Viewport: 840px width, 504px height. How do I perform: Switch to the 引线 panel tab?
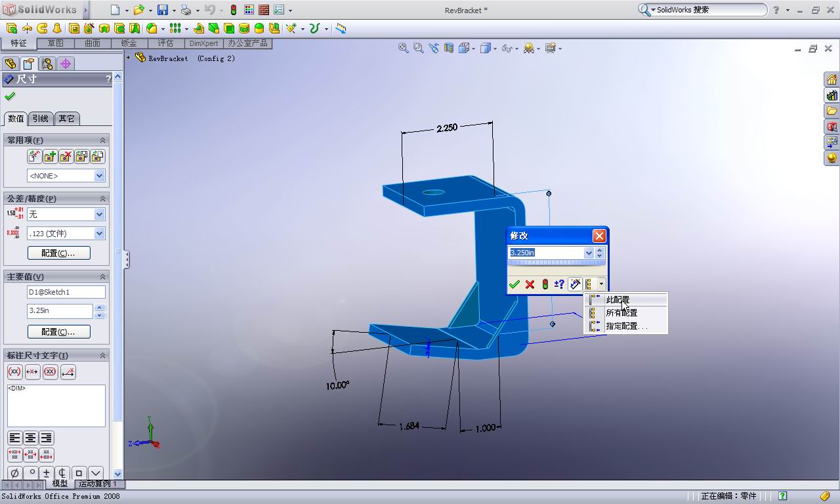click(41, 119)
